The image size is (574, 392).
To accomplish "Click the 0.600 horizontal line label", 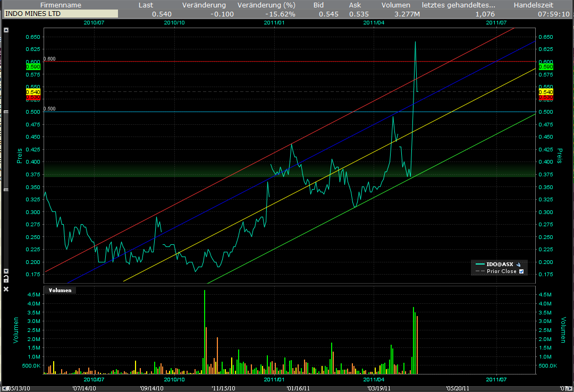I will (x=49, y=58).
